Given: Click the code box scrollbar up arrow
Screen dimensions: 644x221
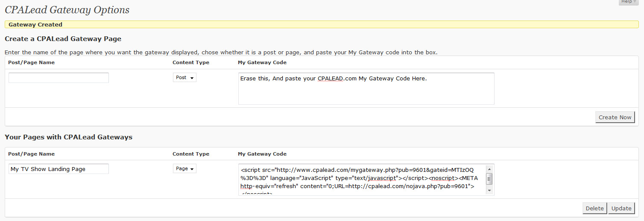Looking at the screenshot, I should (x=490, y=168).
